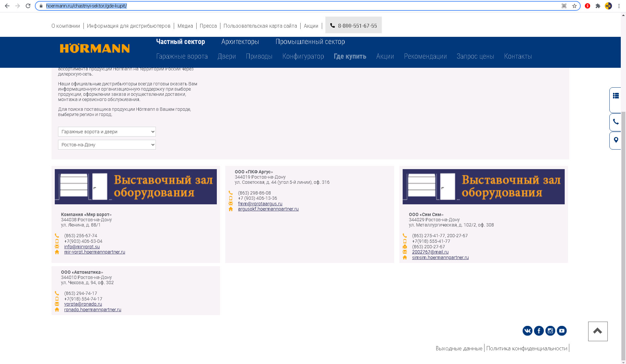This screenshot has height=364, width=626.
Task: Open the Гаражные ворота и двери dropdown
Action: tap(107, 132)
